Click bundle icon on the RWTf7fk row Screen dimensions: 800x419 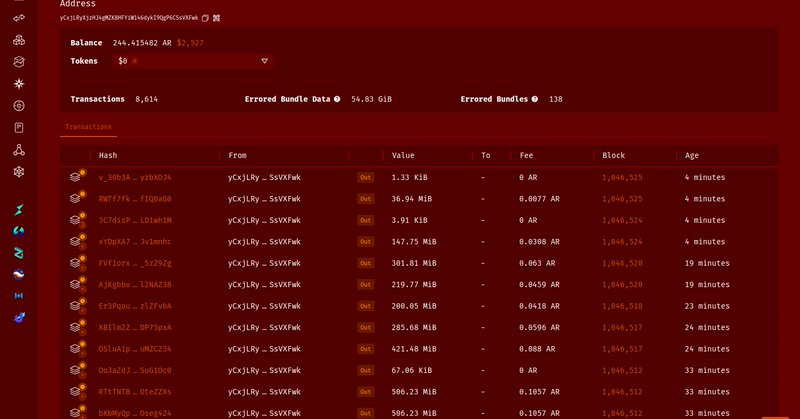click(x=77, y=198)
